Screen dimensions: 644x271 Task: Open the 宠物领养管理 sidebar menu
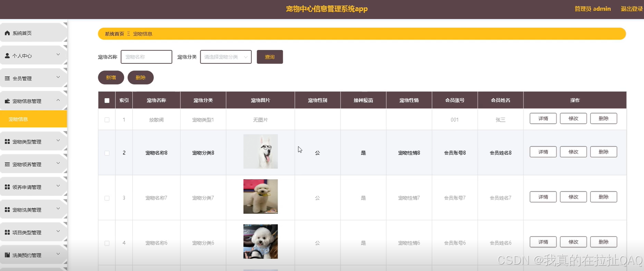tap(33, 164)
